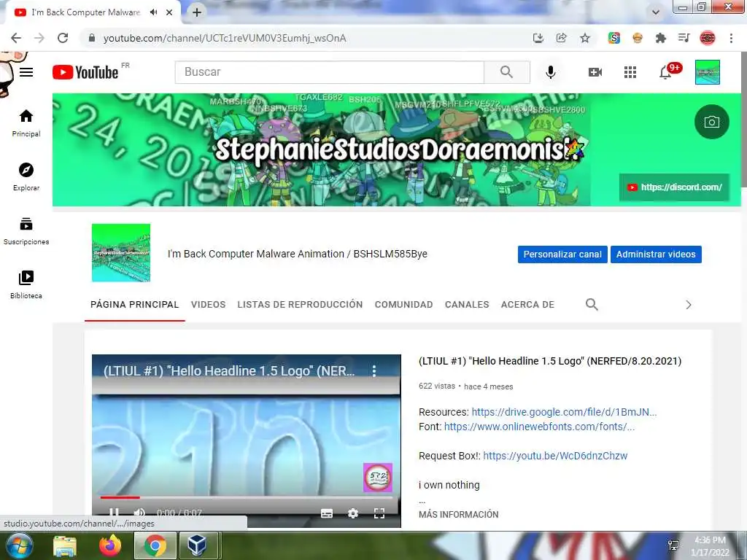Bookmark this page with star icon
Viewport: 747px width, 560px height.
click(585, 38)
